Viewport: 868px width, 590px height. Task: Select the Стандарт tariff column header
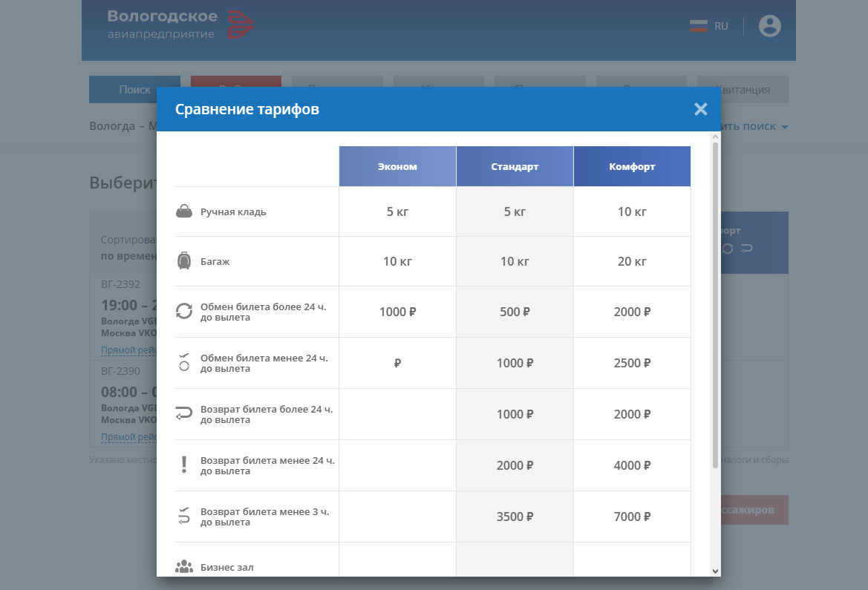click(x=515, y=166)
